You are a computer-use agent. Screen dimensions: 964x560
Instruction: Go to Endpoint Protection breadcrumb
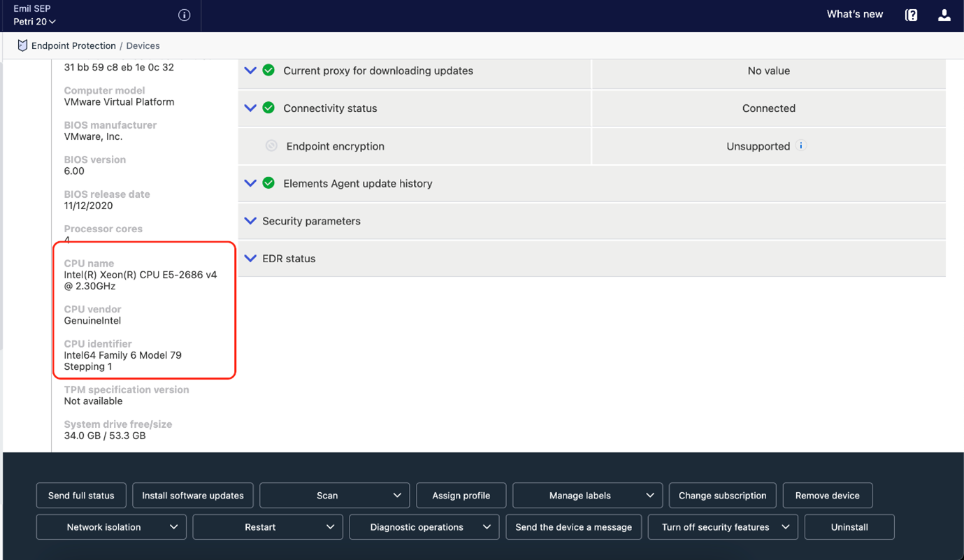coord(73,45)
